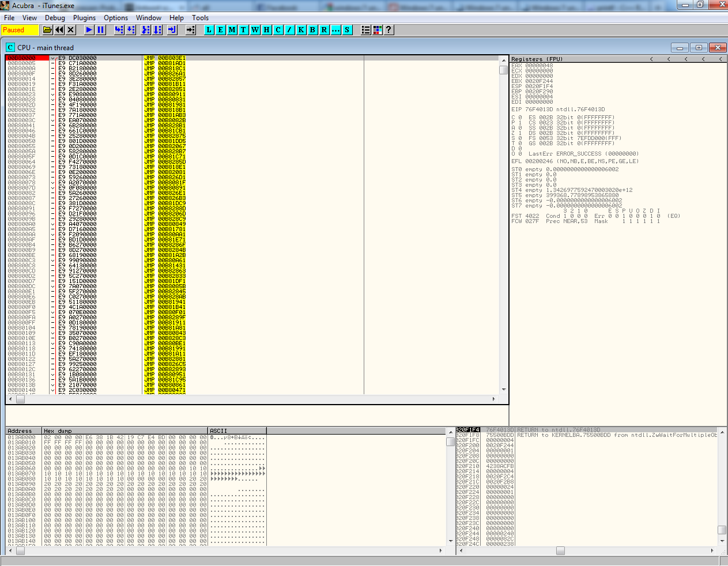
Task: Open the Memory map with the M button
Action: click(232, 30)
